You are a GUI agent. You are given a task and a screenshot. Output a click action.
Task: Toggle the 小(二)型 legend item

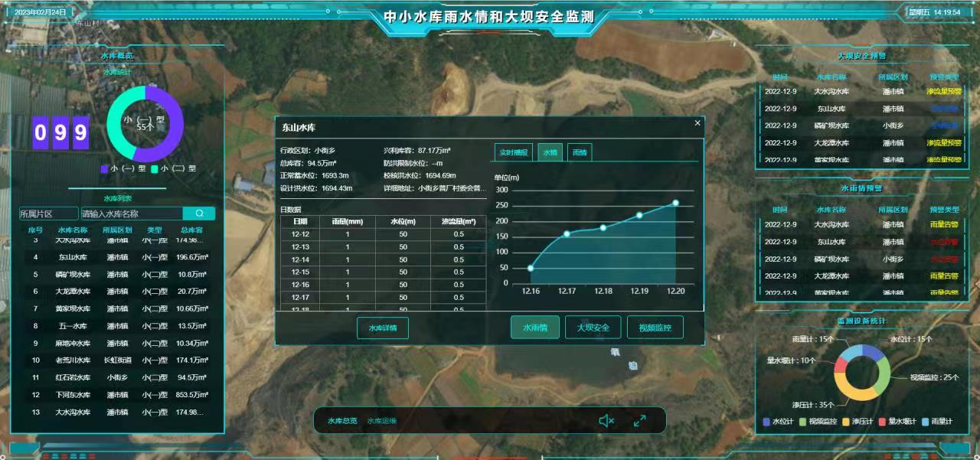coord(174,168)
